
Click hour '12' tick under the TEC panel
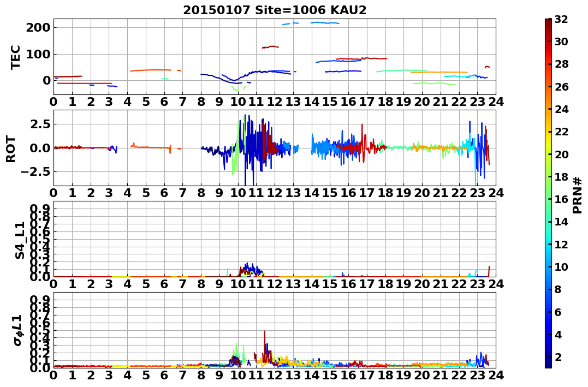pyautogui.click(x=275, y=102)
